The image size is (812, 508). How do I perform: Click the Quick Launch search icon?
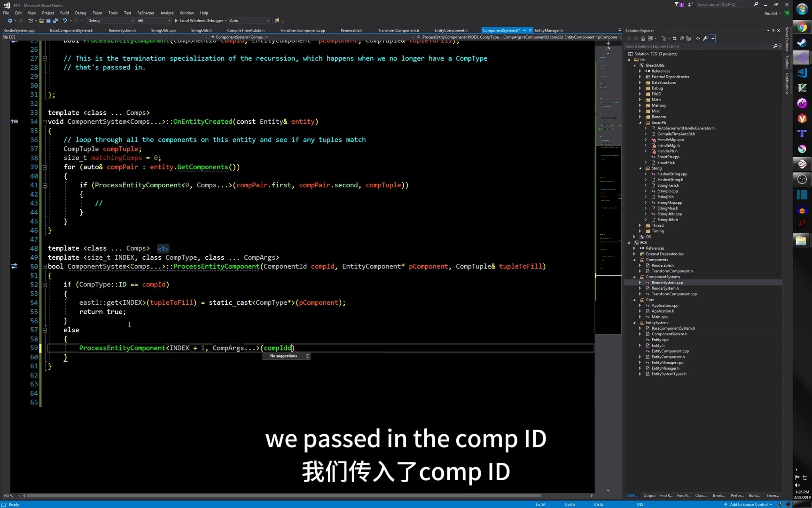756,4
